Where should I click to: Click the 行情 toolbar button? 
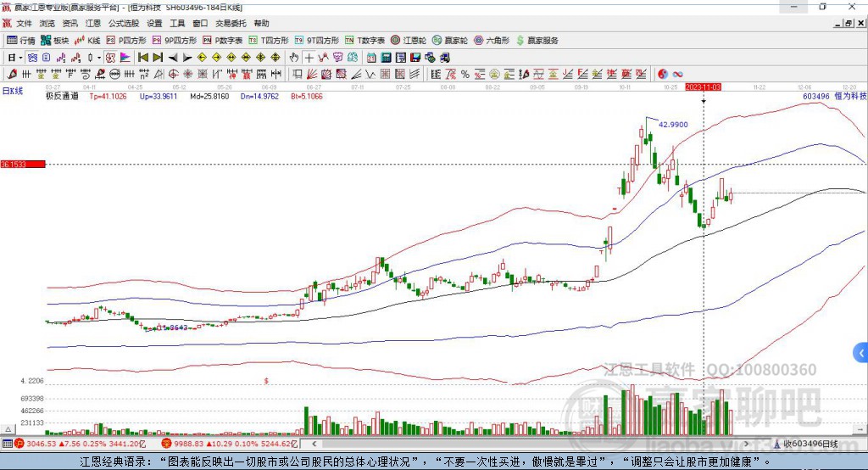click(21, 41)
